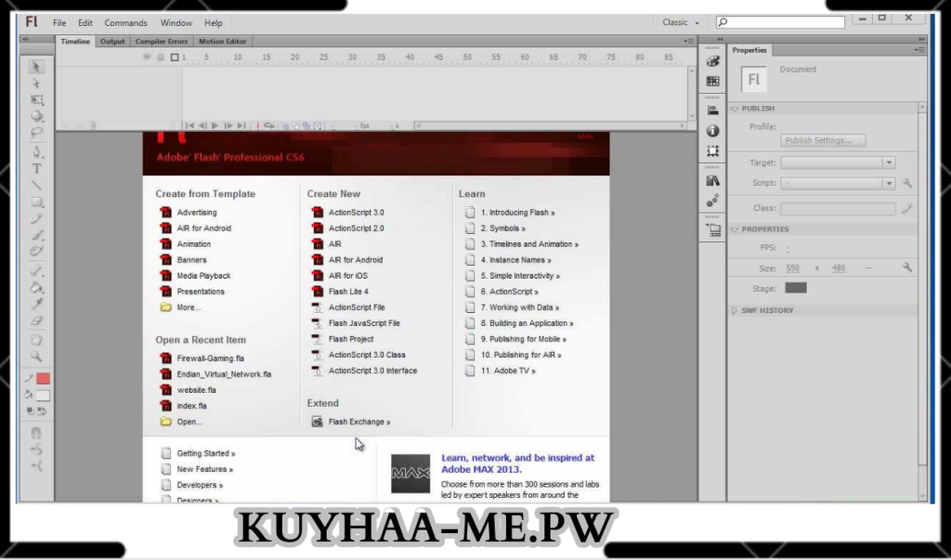Collapse the PROPERTIES section
The width and height of the screenshot is (951, 560).
[735, 229]
